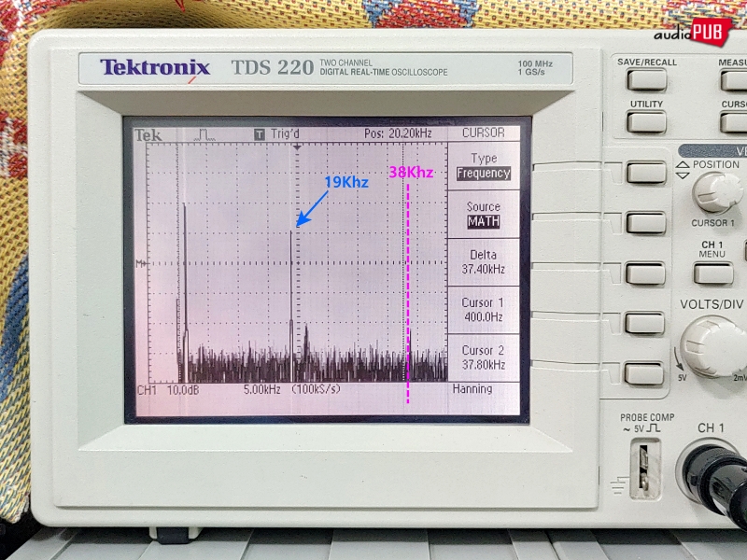Select the Type 'Frequency' menu item

click(484, 166)
